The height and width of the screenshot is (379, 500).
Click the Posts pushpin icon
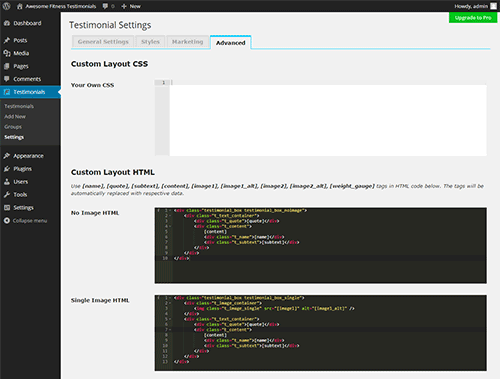pos(7,40)
